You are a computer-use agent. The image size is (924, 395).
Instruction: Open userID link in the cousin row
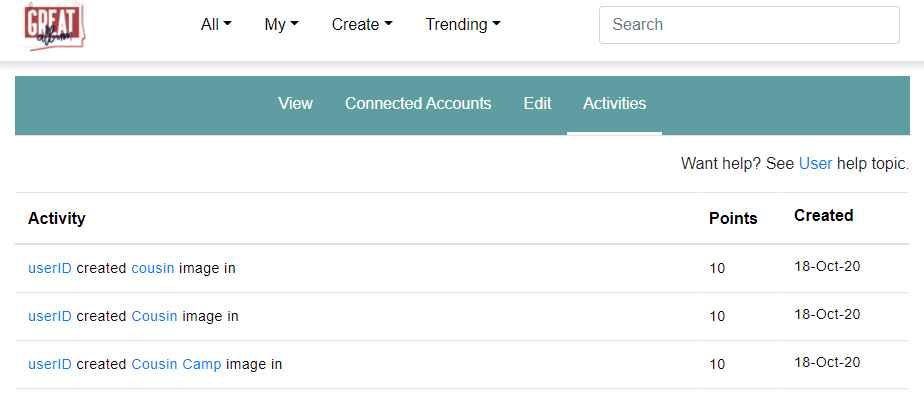50,268
